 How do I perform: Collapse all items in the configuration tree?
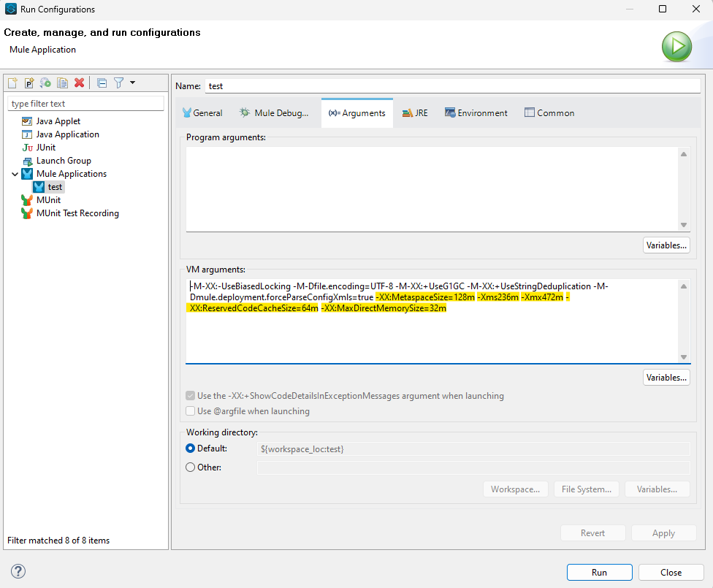pos(102,83)
